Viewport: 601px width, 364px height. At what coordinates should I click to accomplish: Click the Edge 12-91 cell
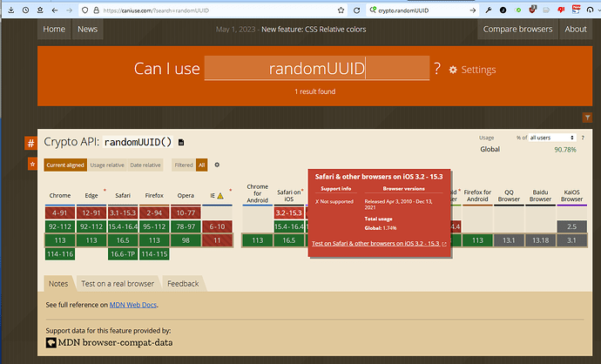91,213
